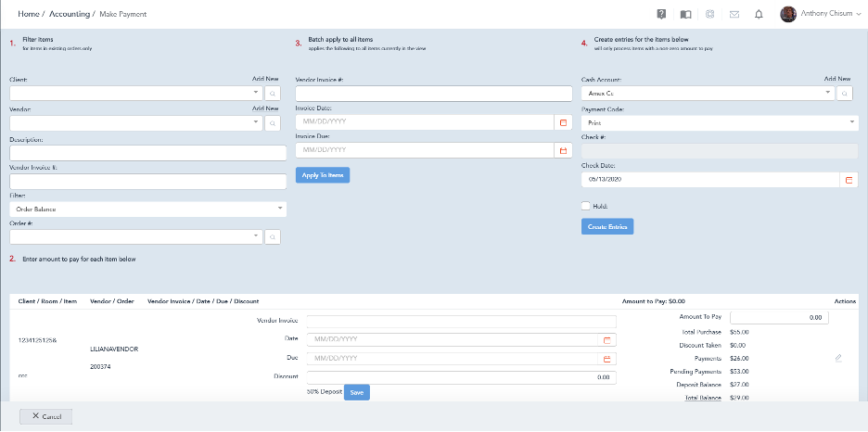This screenshot has height=432, width=868.
Task: Click the Cancel button
Action: tap(46, 416)
